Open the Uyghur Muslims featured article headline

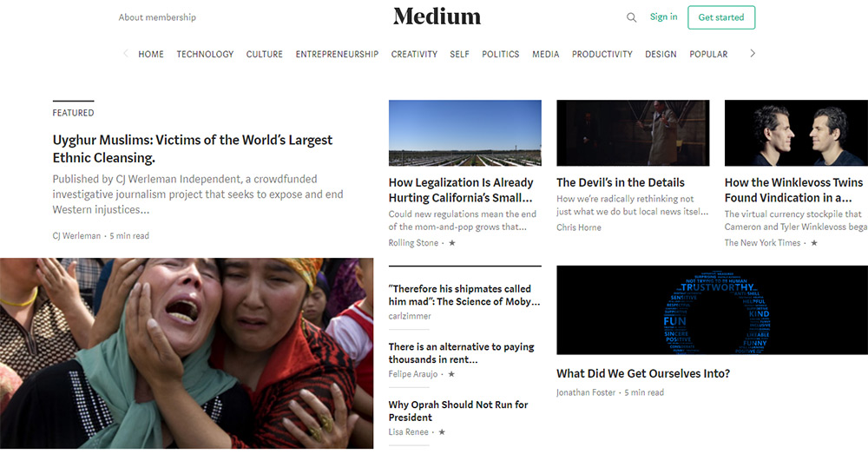click(x=193, y=148)
